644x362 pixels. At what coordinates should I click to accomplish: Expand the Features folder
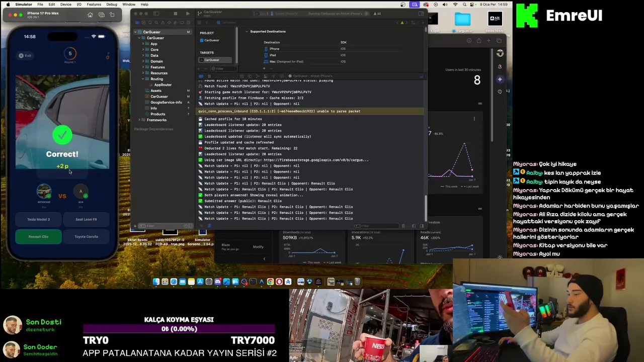(143, 67)
